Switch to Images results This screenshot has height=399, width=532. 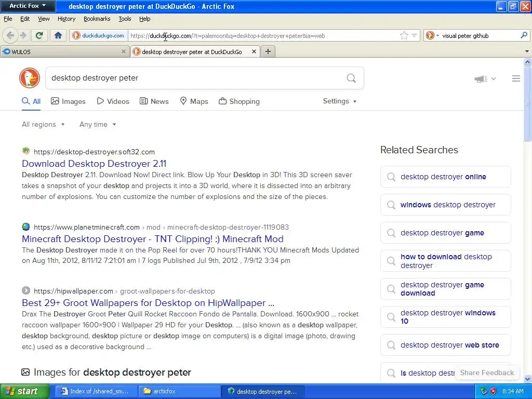(68, 101)
